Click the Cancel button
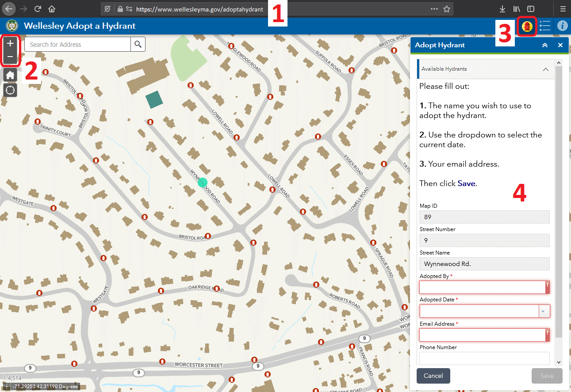Viewport: 571px width, 392px height. [433, 376]
